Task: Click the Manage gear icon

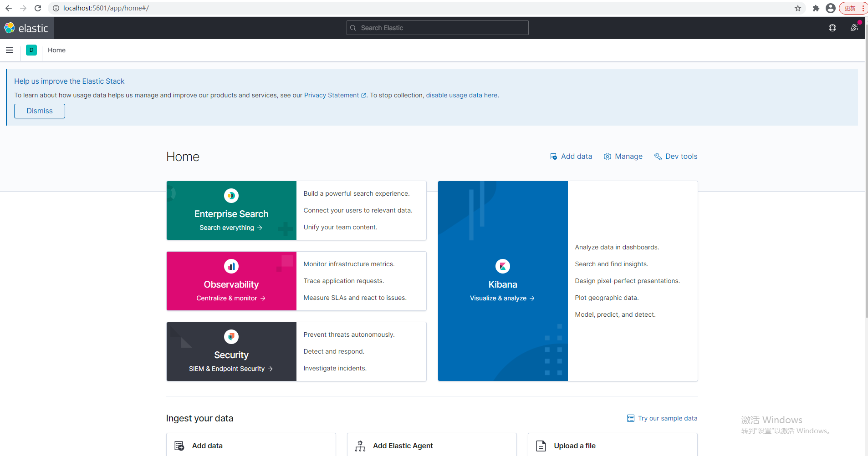Action: (x=608, y=157)
